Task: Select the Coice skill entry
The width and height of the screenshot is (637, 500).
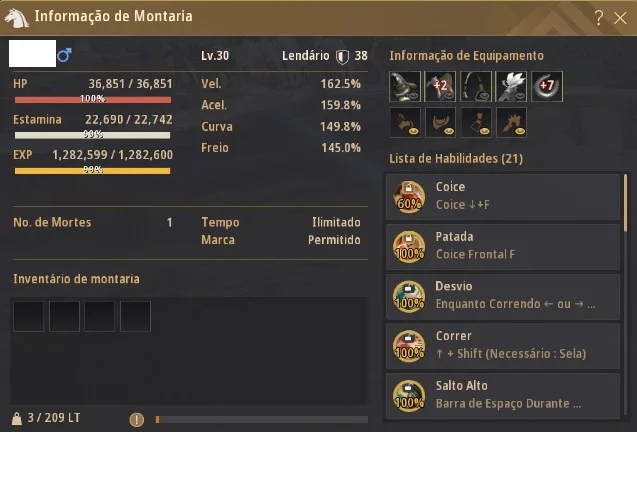Action: coord(503,197)
